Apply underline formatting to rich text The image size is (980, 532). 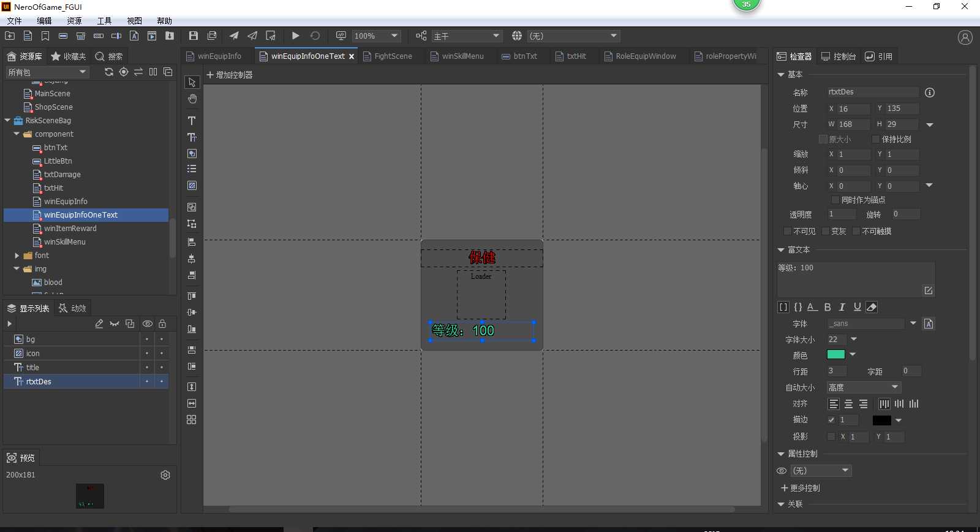[x=857, y=307]
